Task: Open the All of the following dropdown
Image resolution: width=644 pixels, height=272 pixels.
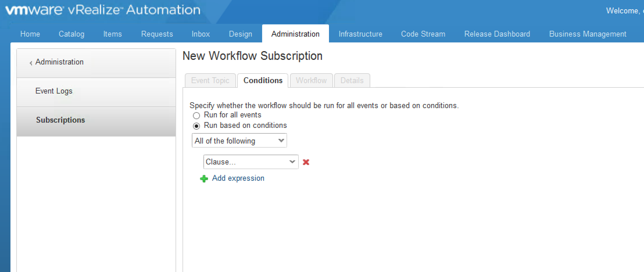Action: tap(239, 141)
